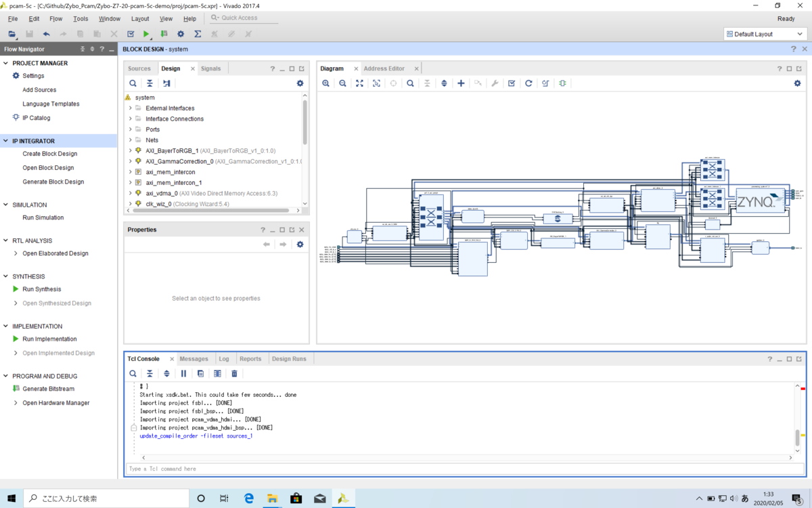The height and width of the screenshot is (508, 812).
Task: Collapse all items in the Design panel
Action: pyautogui.click(x=150, y=83)
